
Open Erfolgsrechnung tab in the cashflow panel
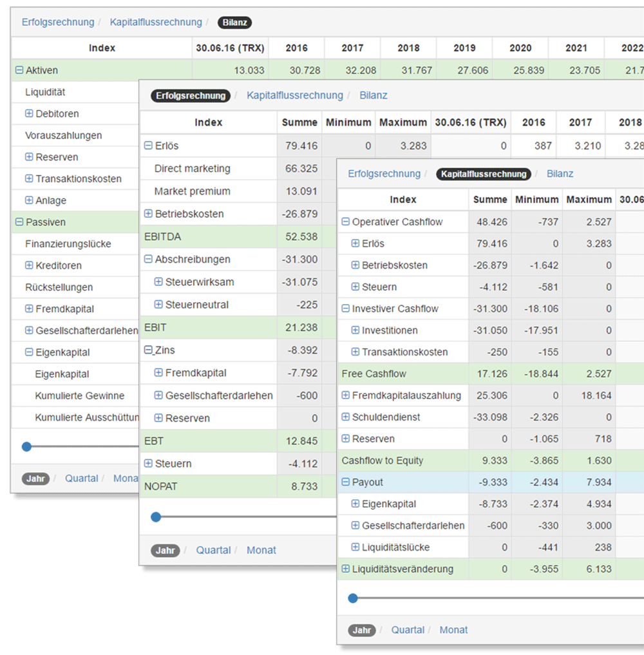tap(384, 174)
